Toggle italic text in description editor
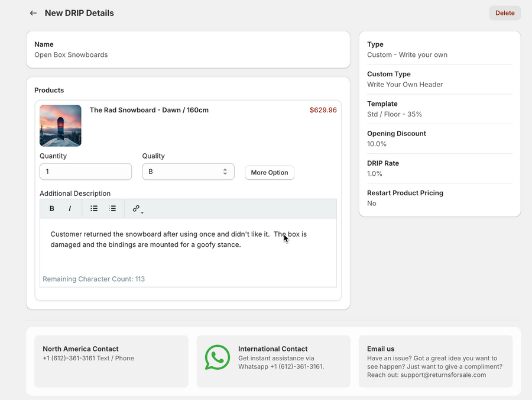The width and height of the screenshot is (532, 400). click(70, 208)
